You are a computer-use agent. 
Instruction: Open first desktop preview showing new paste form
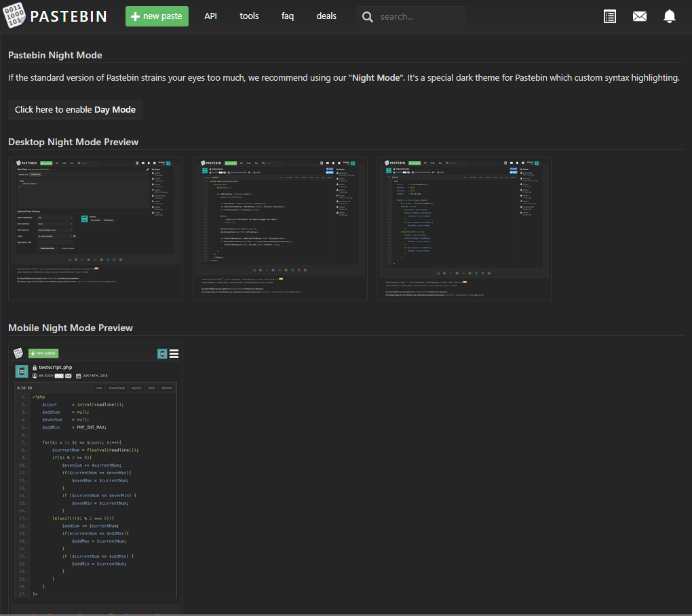[x=95, y=229]
